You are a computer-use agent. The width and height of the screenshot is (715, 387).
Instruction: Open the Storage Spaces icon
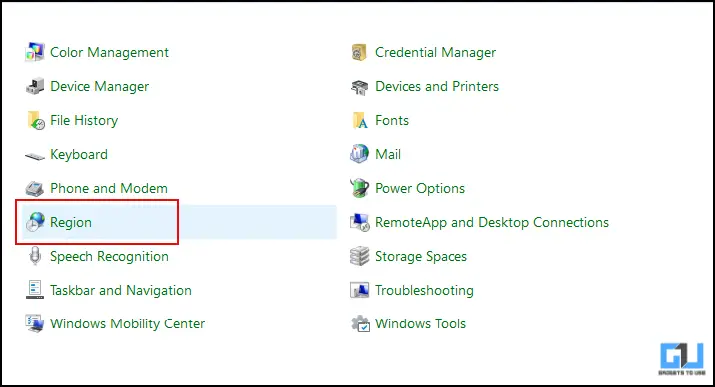click(360, 256)
